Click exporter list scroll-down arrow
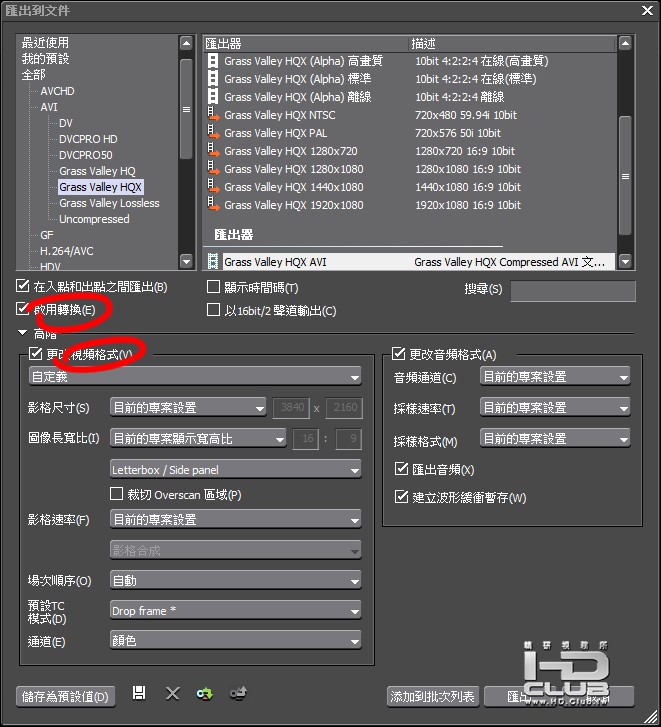The height and width of the screenshot is (727, 661). tap(625, 261)
